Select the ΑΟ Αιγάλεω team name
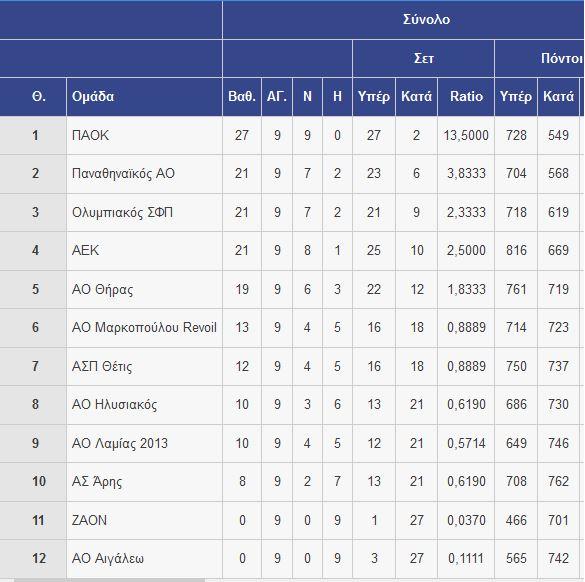The width and height of the screenshot is (585, 582). [x=107, y=558]
